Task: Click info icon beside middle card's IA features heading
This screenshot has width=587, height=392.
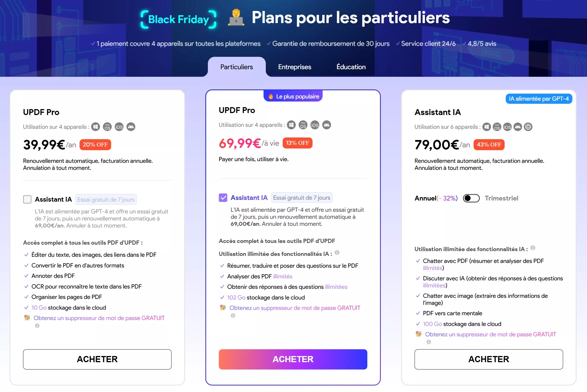Action: [x=337, y=253]
